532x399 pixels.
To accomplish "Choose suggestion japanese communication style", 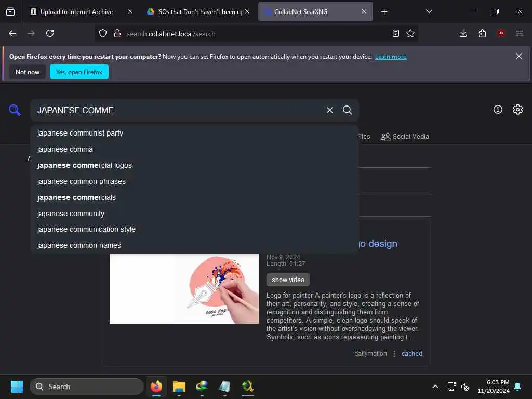I will tap(195, 229).
